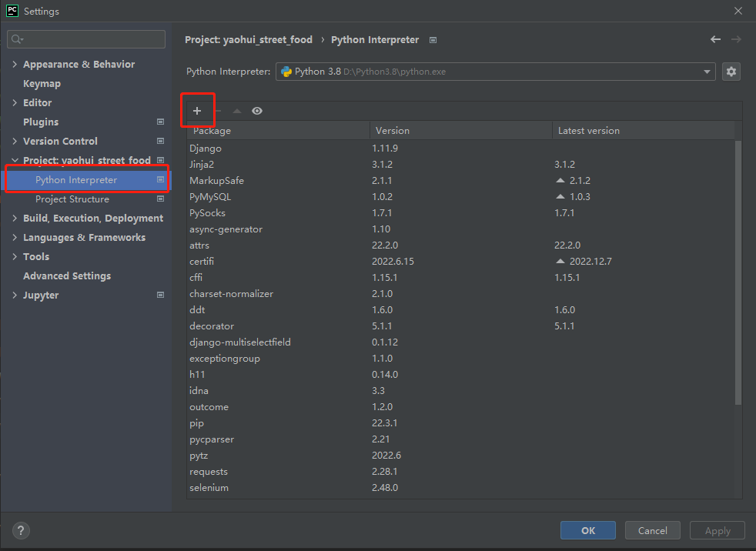The image size is (756, 551).
Task: Click upgrade arrow beside MarkupSafe 2.1.2
Action: pyautogui.click(x=560, y=180)
